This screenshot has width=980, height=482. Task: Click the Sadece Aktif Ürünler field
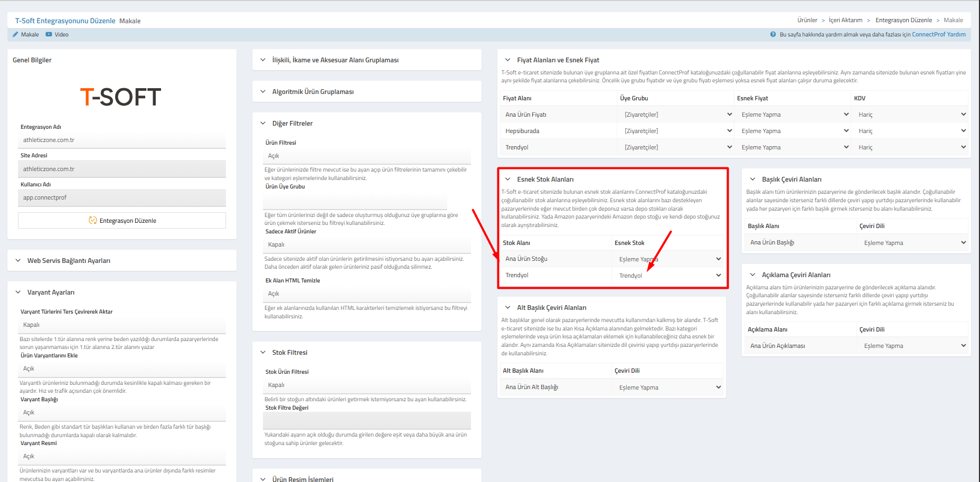pos(367,244)
